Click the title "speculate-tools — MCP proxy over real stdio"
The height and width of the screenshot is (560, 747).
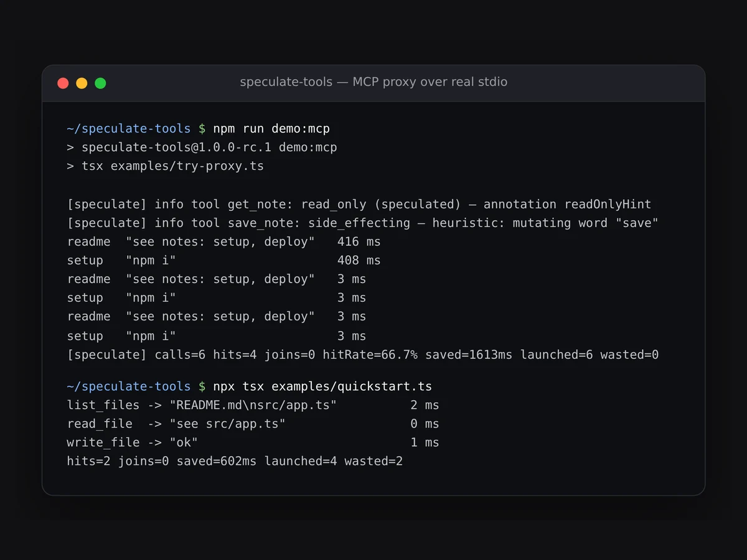(x=374, y=82)
